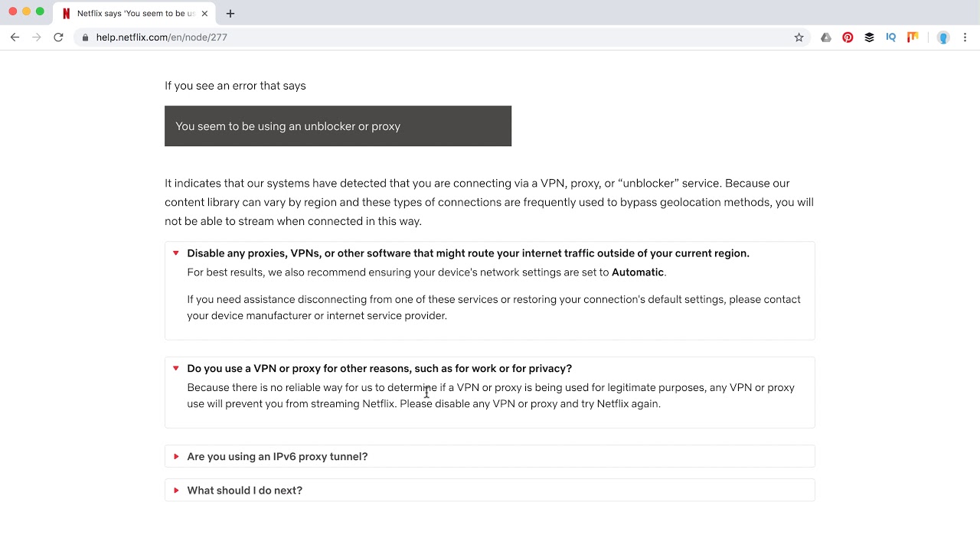Expand 'What should I do next?' section
The height and width of the screenshot is (551, 980).
point(244,491)
